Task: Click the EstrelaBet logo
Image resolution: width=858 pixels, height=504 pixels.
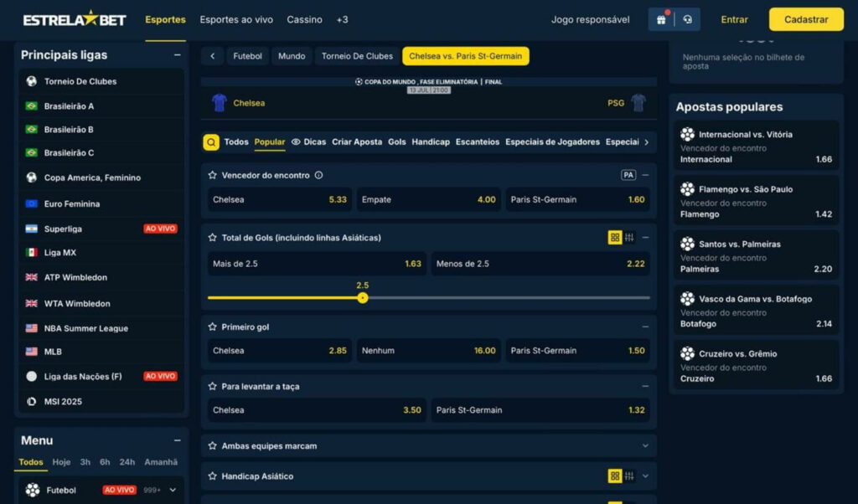Action: pos(75,19)
